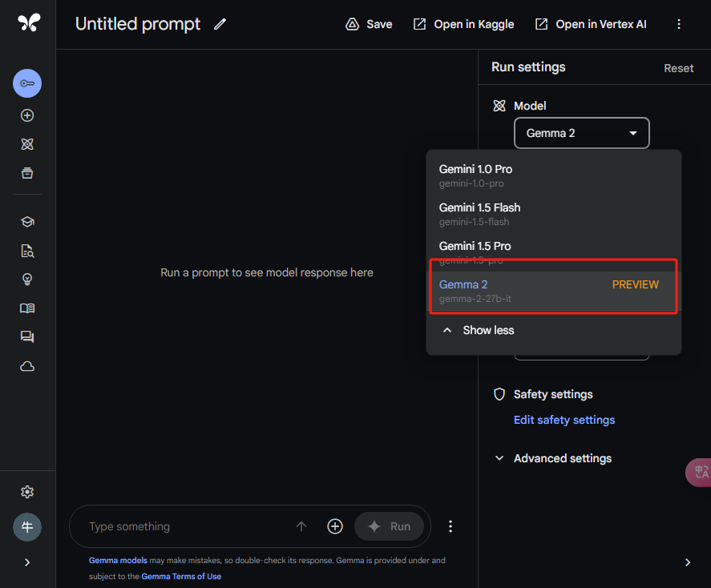
Task: Click the Safety settings shield icon
Action: tap(499, 394)
